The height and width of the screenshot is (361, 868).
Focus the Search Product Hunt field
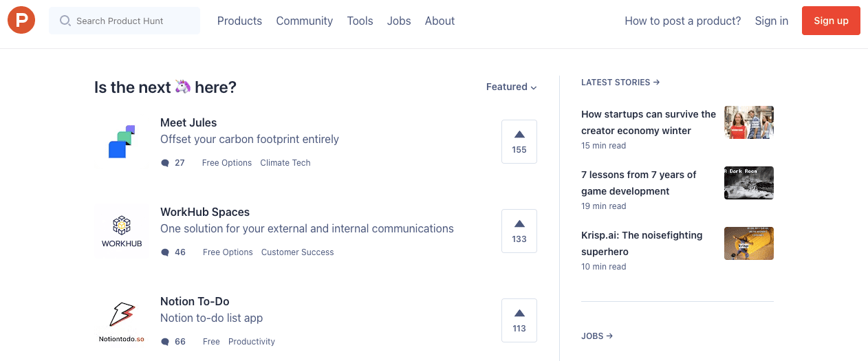click(x=124, y=21)
